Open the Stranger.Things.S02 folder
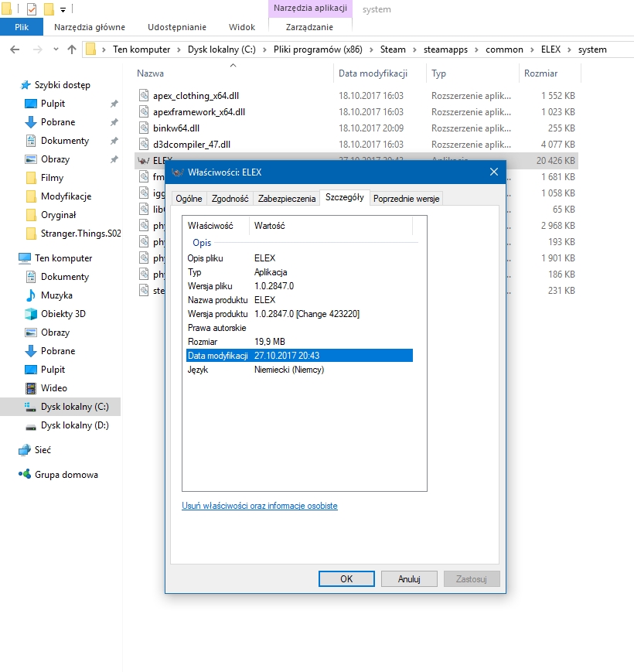Image resolution: width=634 pixels, height=672 pixels. tap(80, 234)
